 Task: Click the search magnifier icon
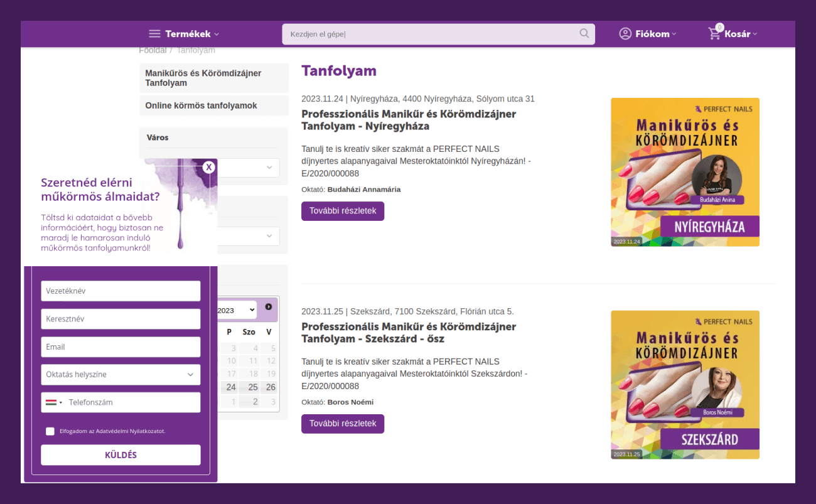584,34
